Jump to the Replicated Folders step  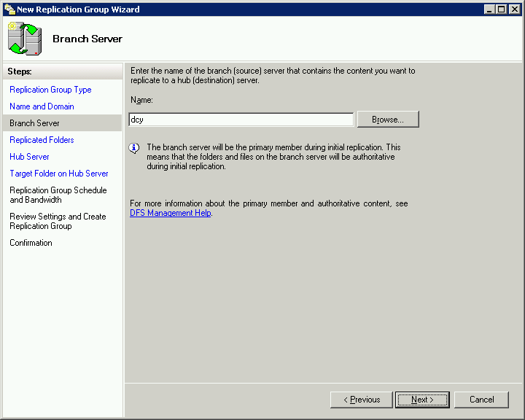[42, 140]
